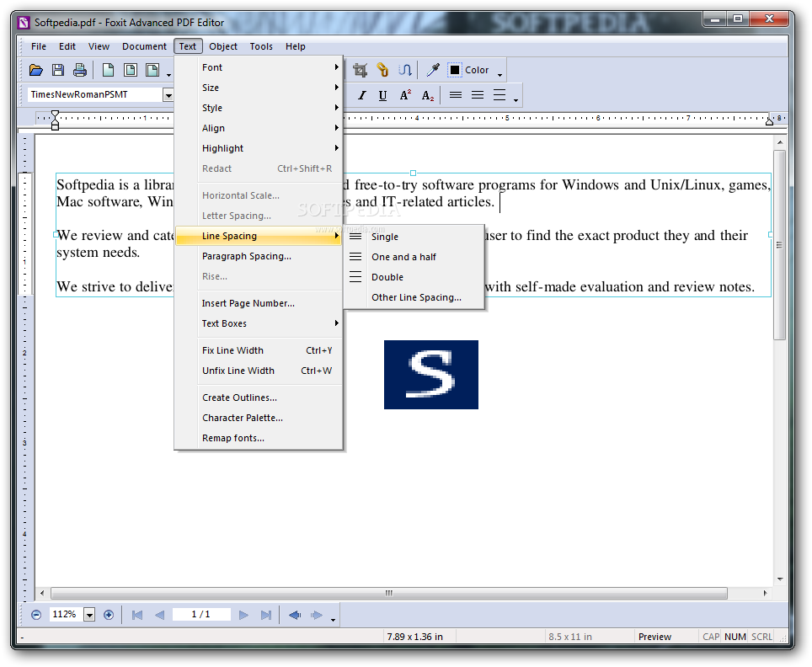Viewport: 812px width, 667px height.
Task: Open the Color toolbar overflow arrow
Action: point(499,75)
